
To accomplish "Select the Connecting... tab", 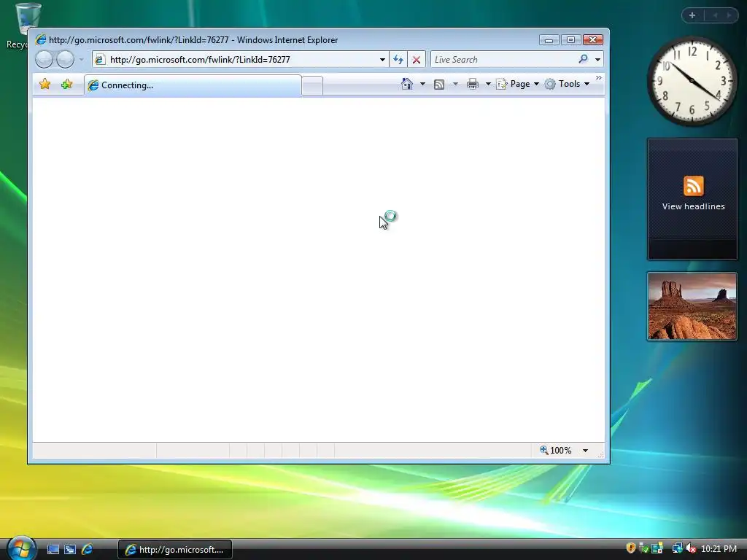I will 193,85.
